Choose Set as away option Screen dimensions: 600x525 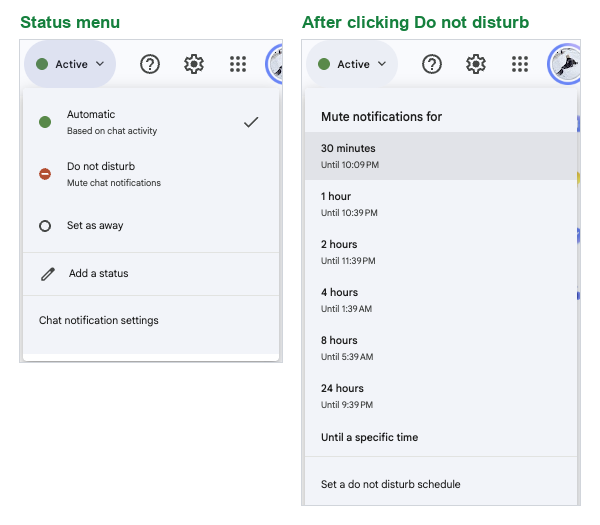[x=151, y=226]
